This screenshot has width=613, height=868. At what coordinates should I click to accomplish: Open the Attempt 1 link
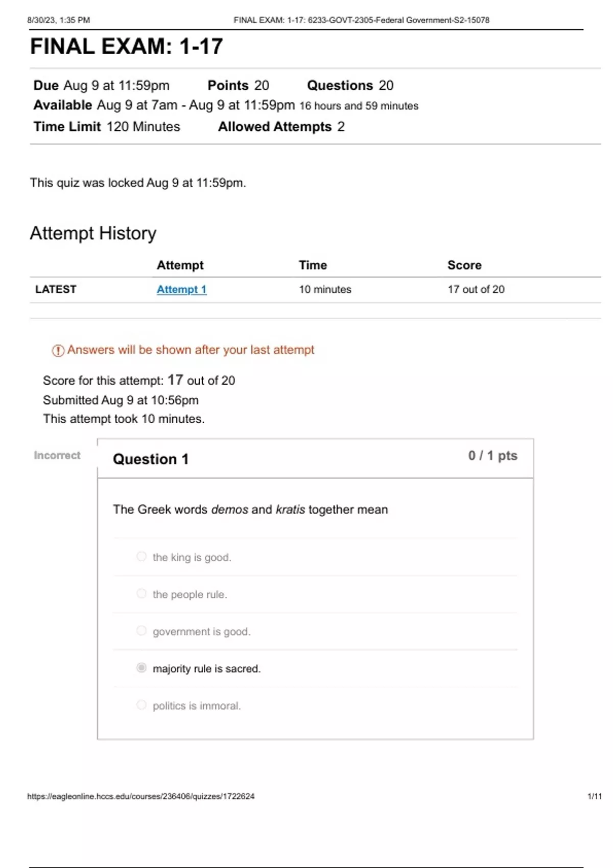181,290
